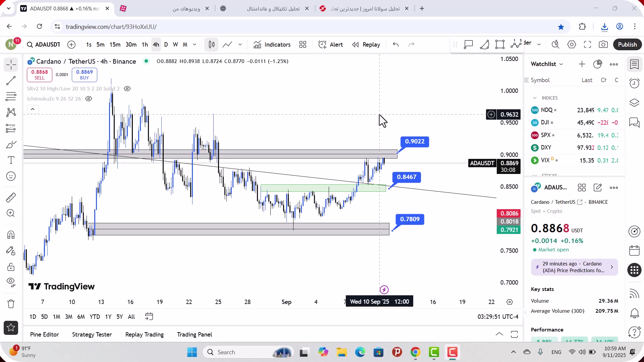Toggle stay in drawing mode
The height and width of the screenshot is (362, 644).
tap(11, 251)
